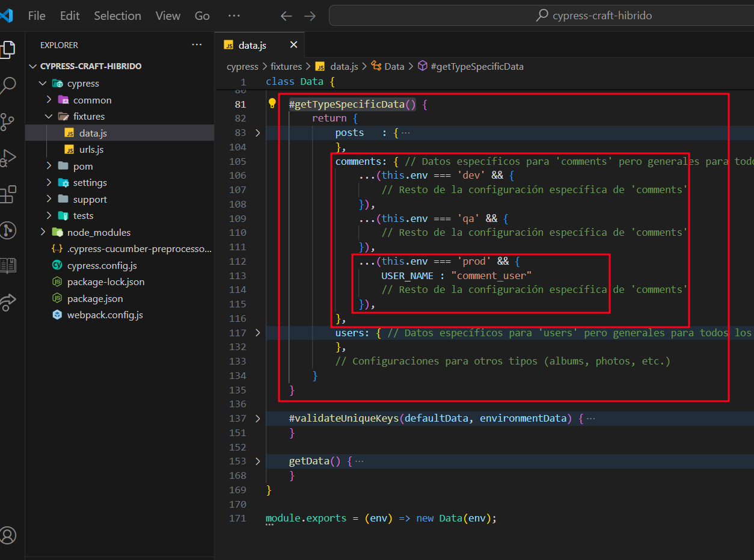
Task: Click the fixtures breadcrumb segment
Action: (286, 67)
